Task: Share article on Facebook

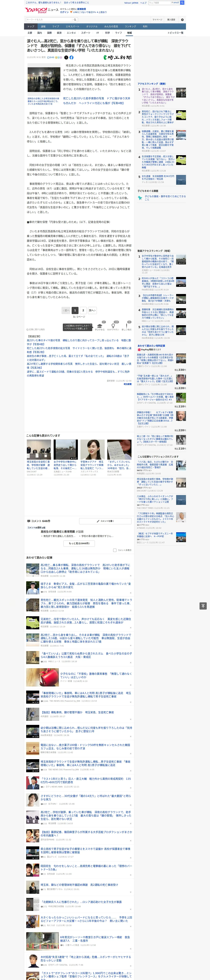Action: (x=71, y=57)
